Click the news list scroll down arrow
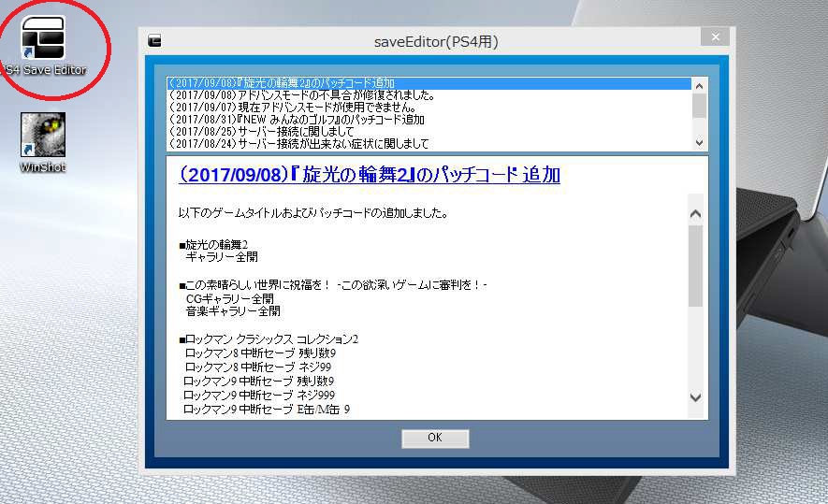 (699, 142)
